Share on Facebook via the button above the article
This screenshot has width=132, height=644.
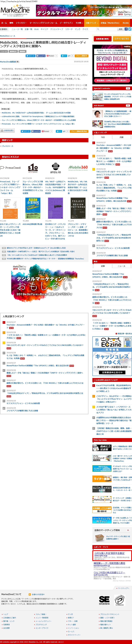click(x=41, y=56)
